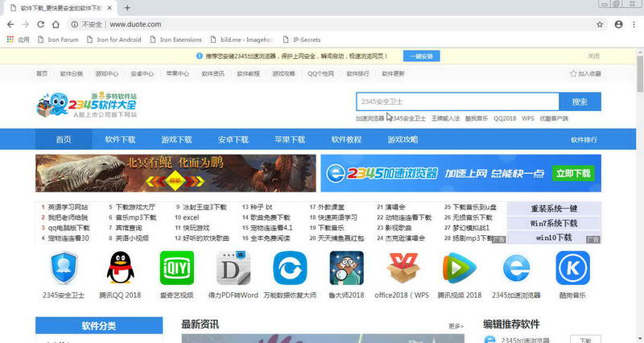Click 安卓中心 in top gray menu
Screen dimensions: 644x343
point(142,73)
